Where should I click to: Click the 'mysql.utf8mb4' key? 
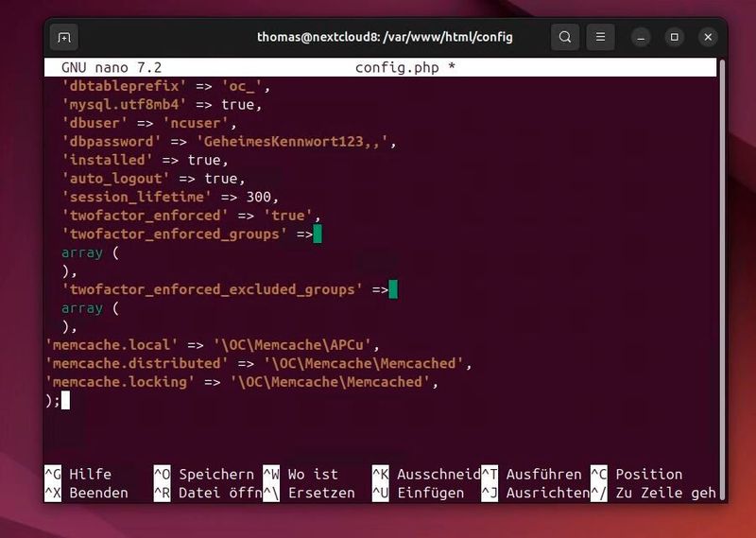coord(124,105)
